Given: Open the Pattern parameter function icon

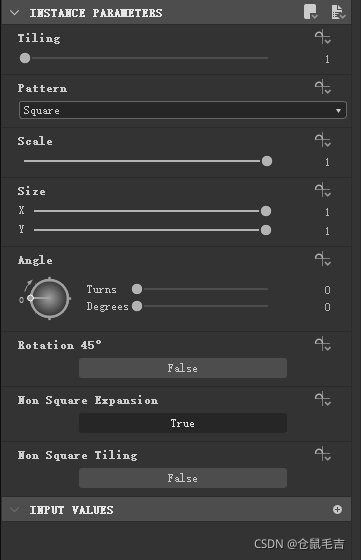Looking at the screenshot, I should (x=323, y=87).
